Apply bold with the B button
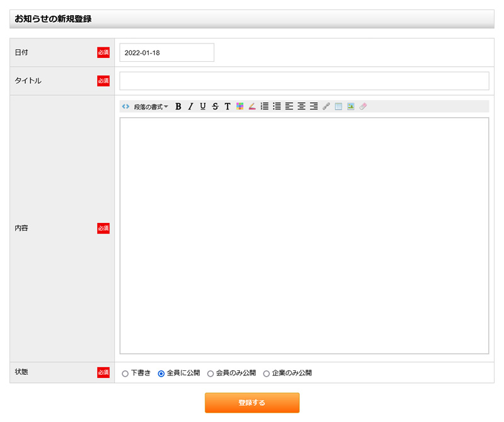This screenshot has height=422, width=504. [x=179, y=106]
